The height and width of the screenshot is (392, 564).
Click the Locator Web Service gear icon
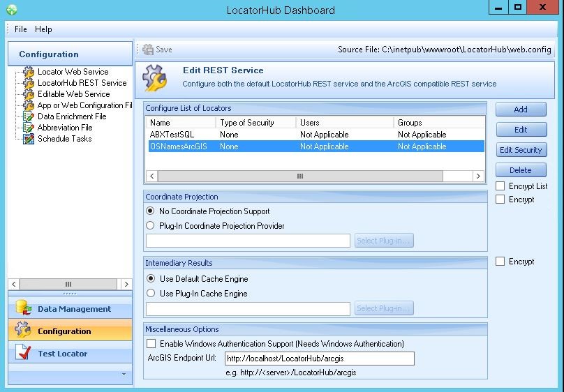click(x=29, y=72)
